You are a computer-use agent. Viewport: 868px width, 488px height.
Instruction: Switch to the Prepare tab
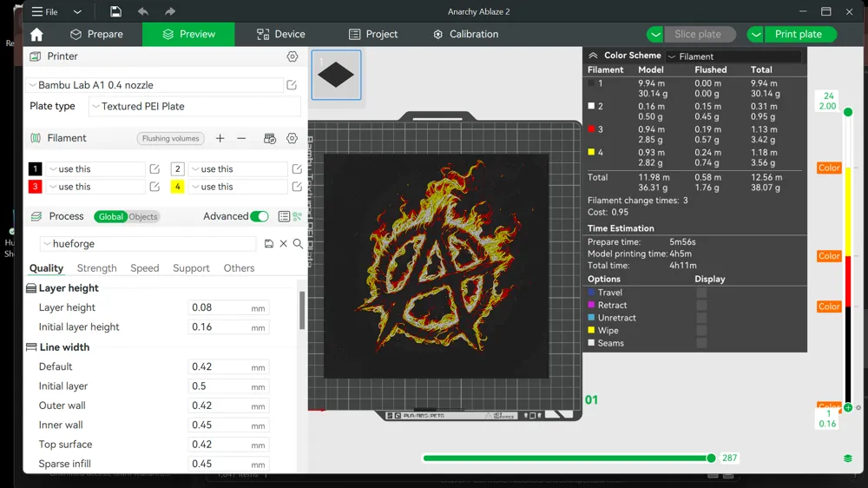click(96, 35)
